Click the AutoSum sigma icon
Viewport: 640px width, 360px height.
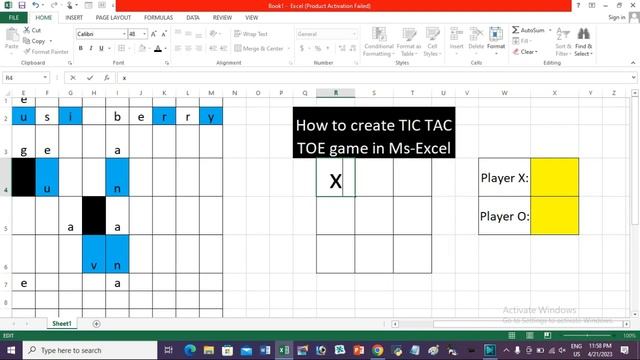516,30
